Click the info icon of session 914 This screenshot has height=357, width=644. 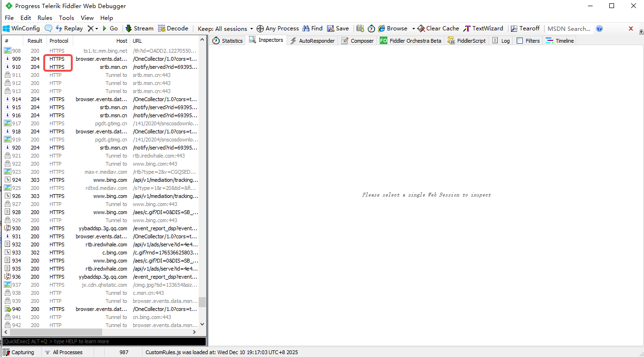pos(8,99)
